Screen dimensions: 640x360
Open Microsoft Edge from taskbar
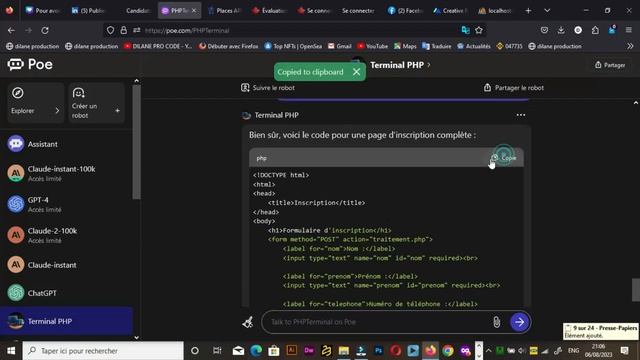[256, 351]
